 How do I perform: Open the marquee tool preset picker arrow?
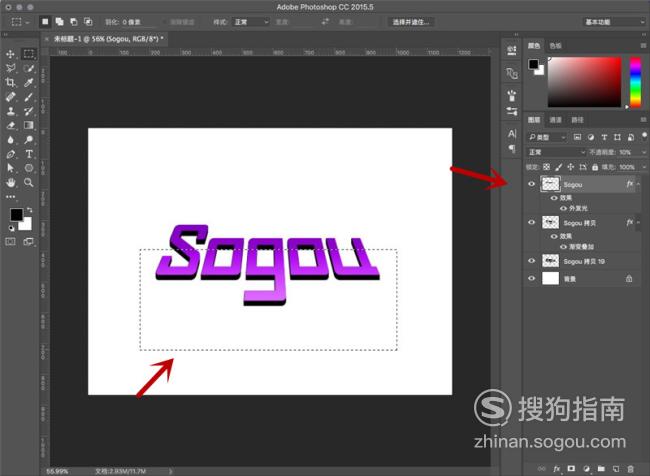27,22
